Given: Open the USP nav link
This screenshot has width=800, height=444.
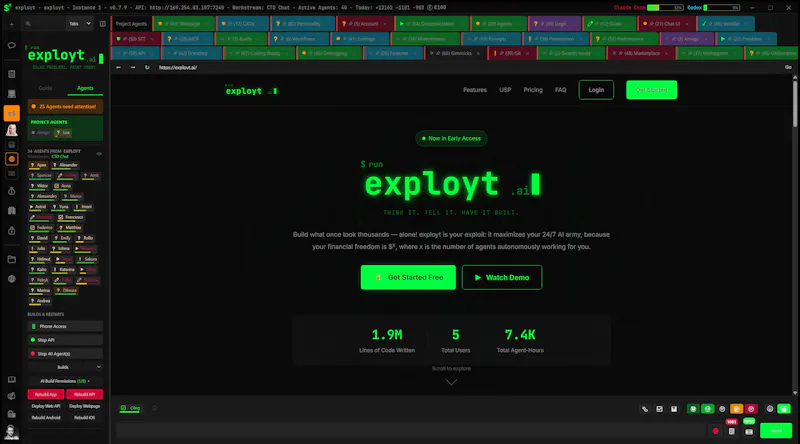Looking at the screenshot, I should click(x=505, y=90).
